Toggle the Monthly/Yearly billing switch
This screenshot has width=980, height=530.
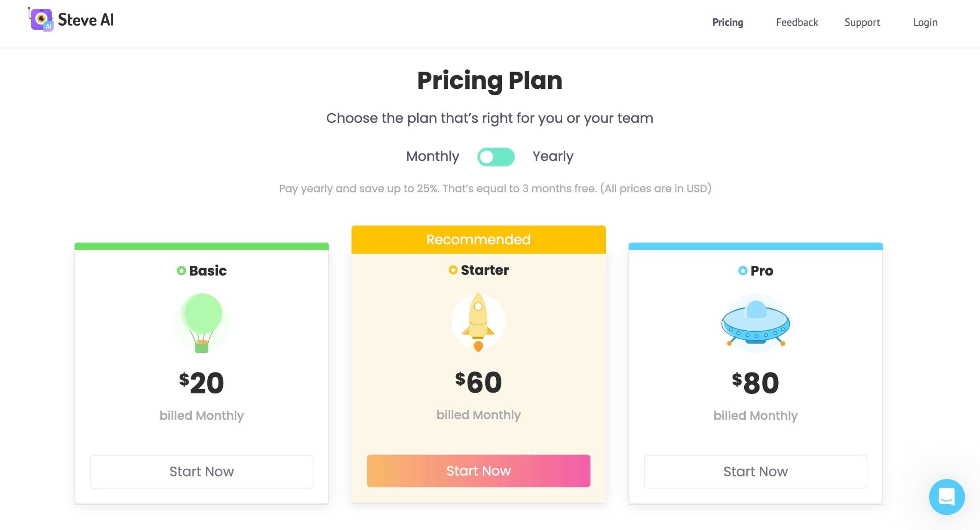[496, 157]
